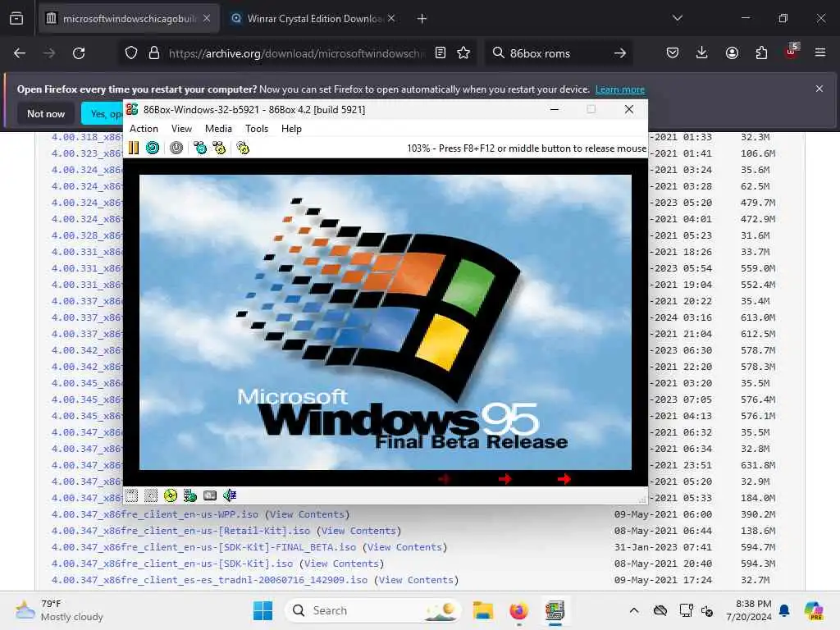Toggle sound speaker icon in 86Box
840x630 pixels.
click(x=230, y=495)
